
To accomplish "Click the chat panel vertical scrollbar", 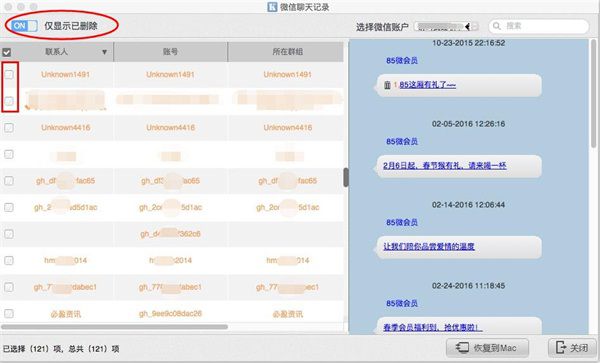I will (594, 93).
